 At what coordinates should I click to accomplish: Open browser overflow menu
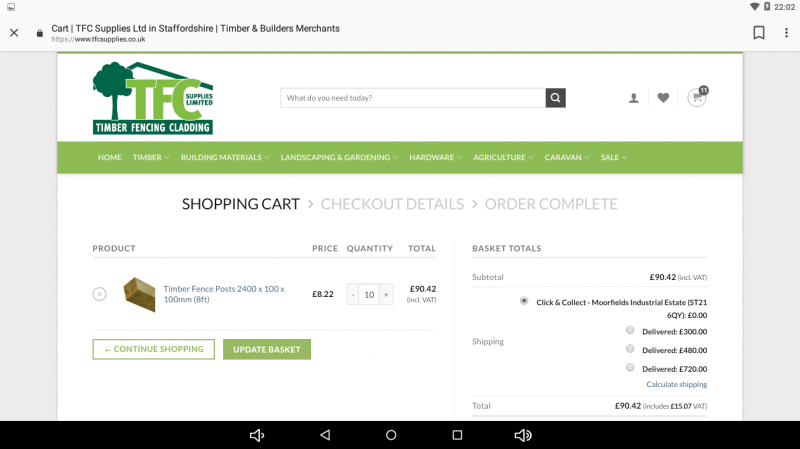[x=785, y=33]
